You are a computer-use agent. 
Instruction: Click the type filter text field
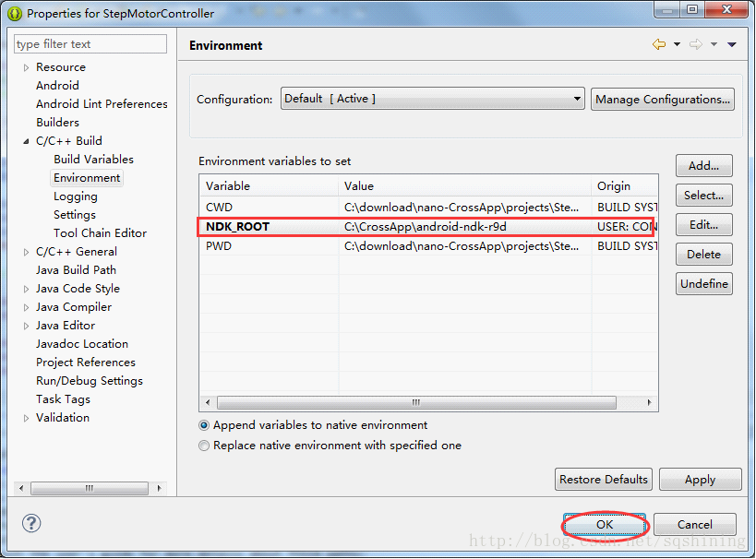click(90, 44)
